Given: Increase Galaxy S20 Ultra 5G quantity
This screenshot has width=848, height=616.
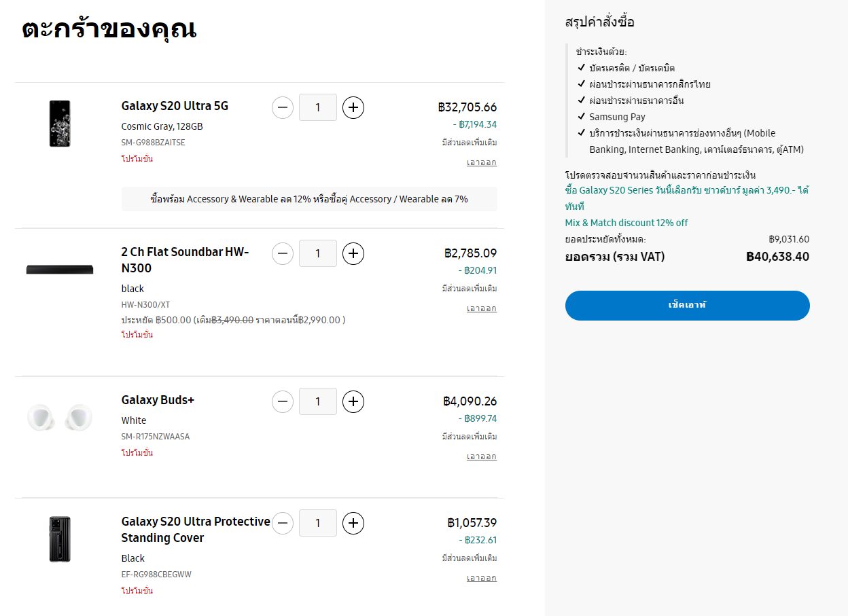Looking at the screenshot, I should (353, 107).
